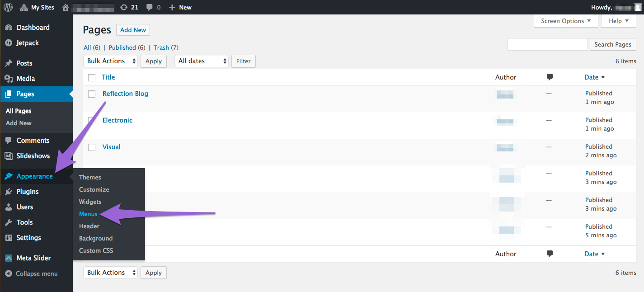Open Meta Slider in the sidebar

click(x=33, y=258)
